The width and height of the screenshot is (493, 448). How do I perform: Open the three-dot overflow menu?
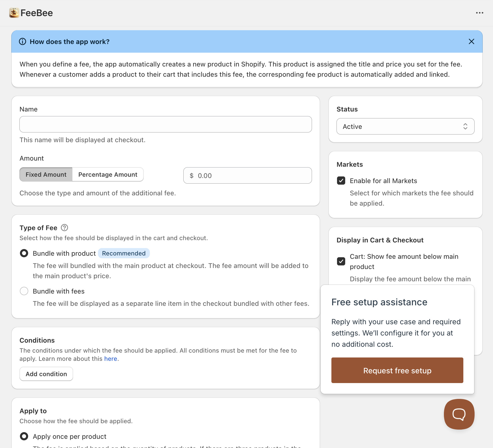click(x=480, y=13)
